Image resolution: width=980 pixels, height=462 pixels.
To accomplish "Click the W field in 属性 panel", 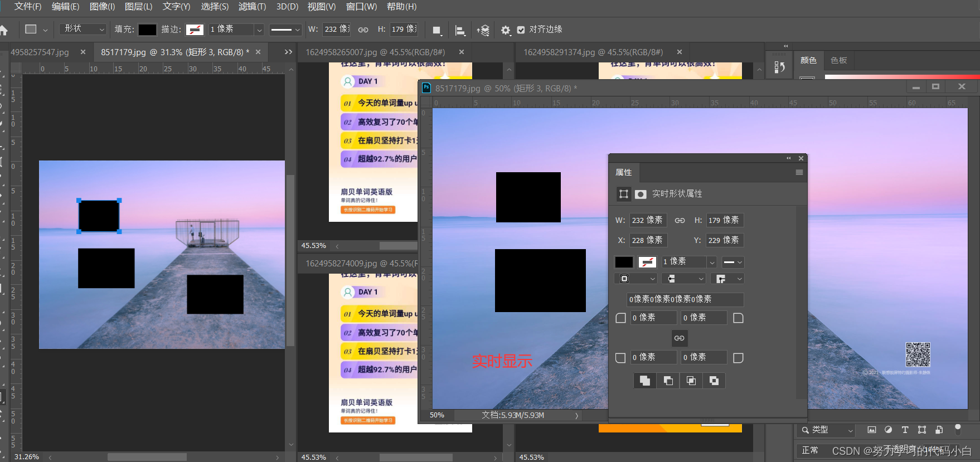I will pyautogui.click(x=648, y=220).
